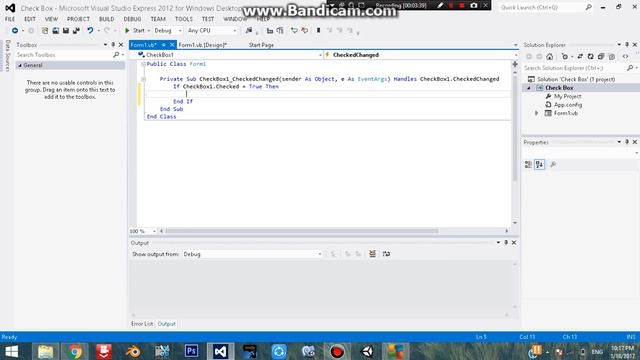Toggle auto-hide pin on Toolbox panel
The image size is (640, 360).
[x=113, y=44]
